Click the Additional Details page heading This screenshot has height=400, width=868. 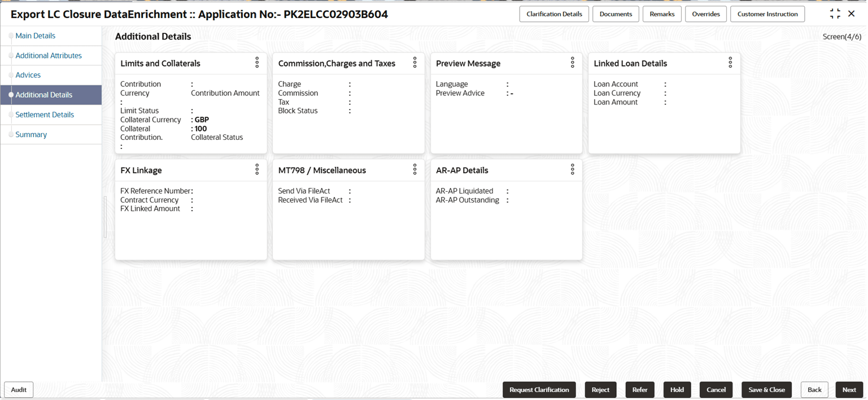click(153, 37)
